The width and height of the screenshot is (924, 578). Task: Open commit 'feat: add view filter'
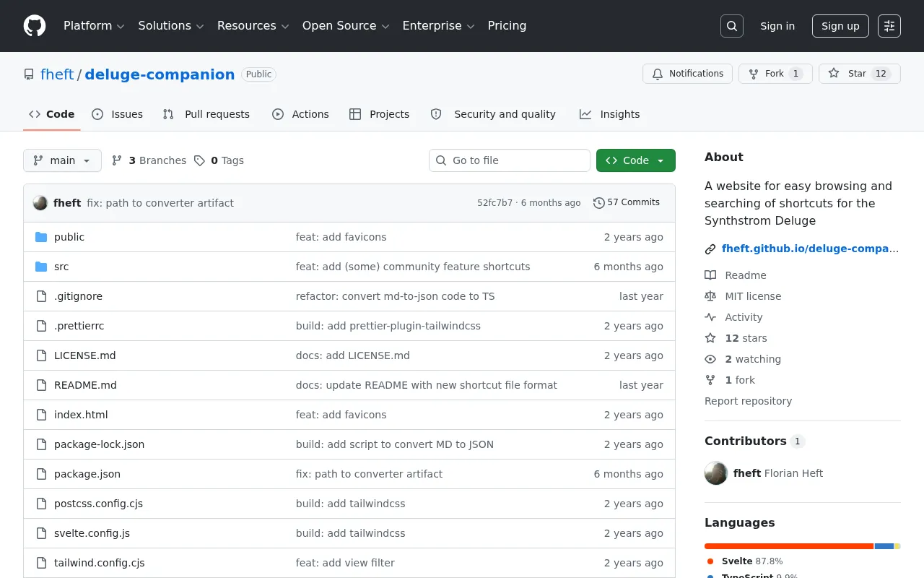click(345, 563)
